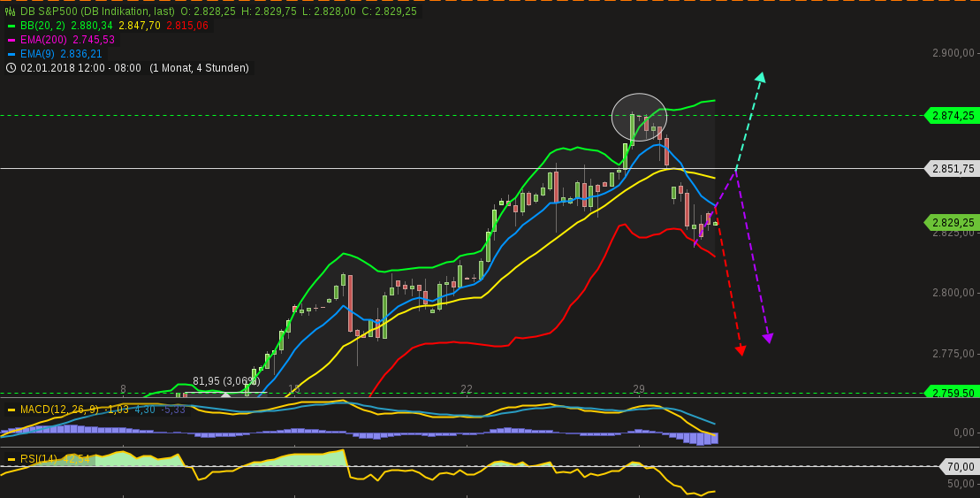This screenshot has height=498, width=980.
Task: Click the 81,95 (3,06%) measurement label
Action: [x=225, y=381]
